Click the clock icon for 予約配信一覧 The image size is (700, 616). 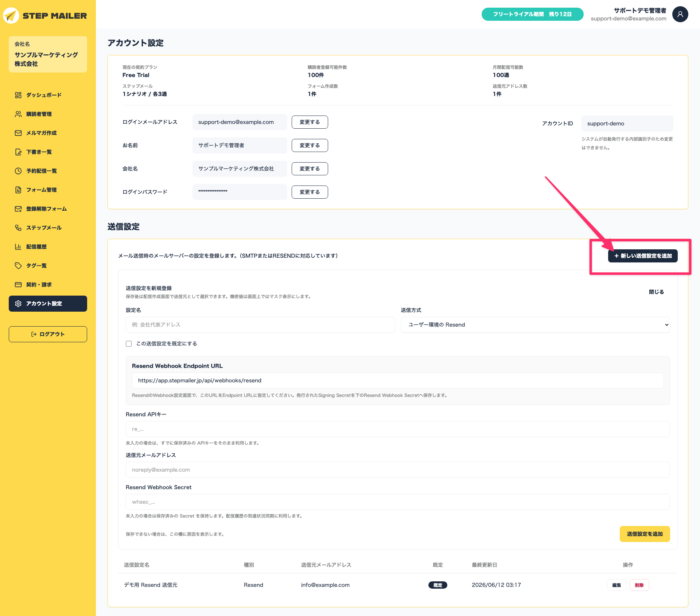tap(18, 171)
